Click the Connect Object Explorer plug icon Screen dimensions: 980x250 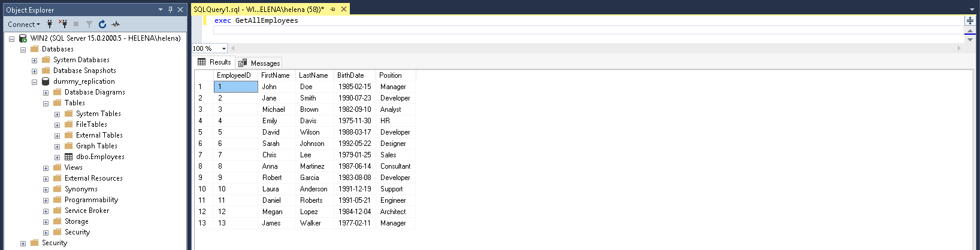50,24
